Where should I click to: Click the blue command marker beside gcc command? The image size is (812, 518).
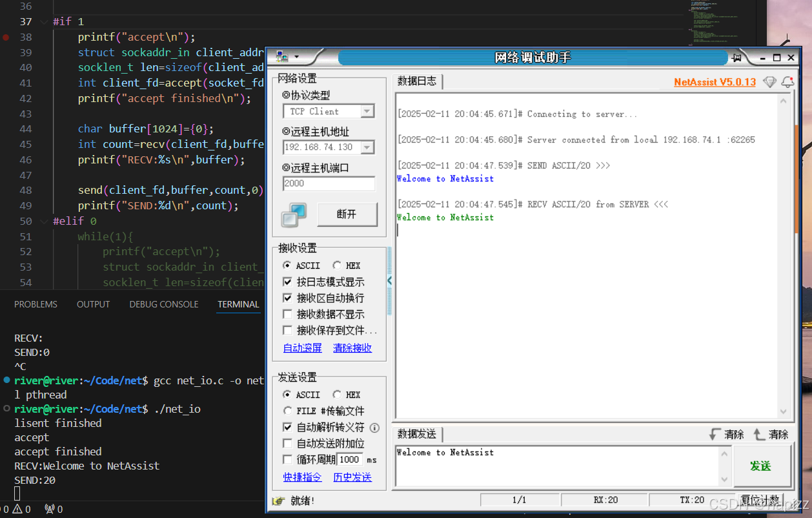tap(6, 380)
